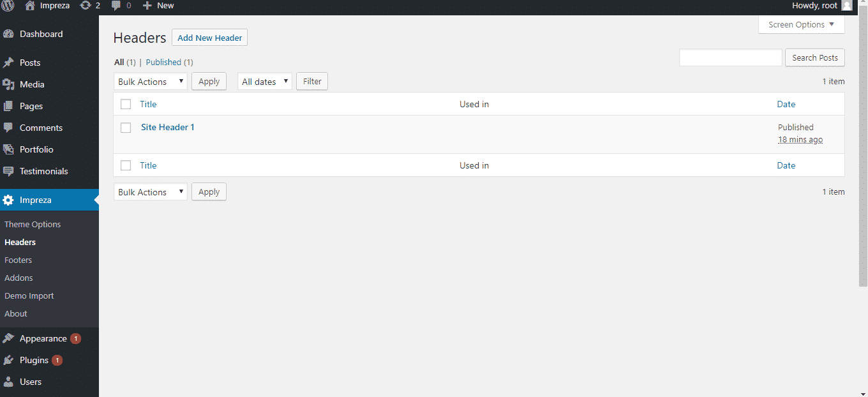868x397 pixels.
Task: Expand the Screen Options panel
Action: (x=801, y=25)
